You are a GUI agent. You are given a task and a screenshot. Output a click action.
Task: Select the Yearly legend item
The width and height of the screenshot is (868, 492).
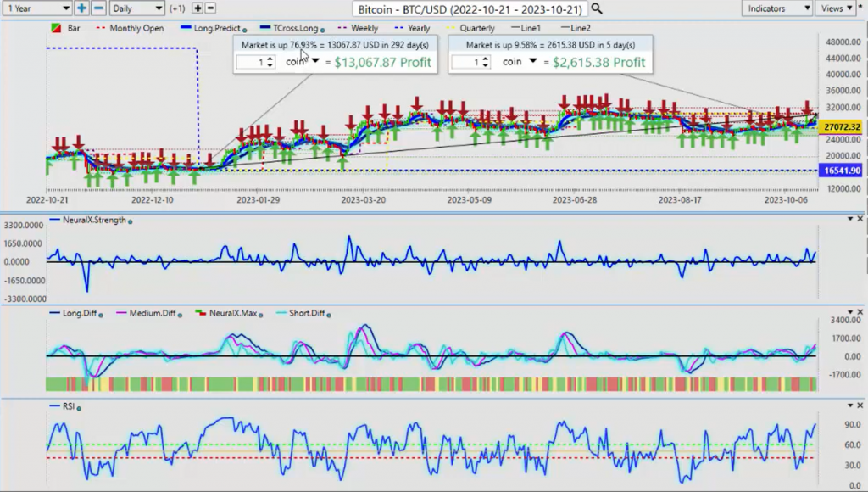pyautogui.click(x=413, y=28)
